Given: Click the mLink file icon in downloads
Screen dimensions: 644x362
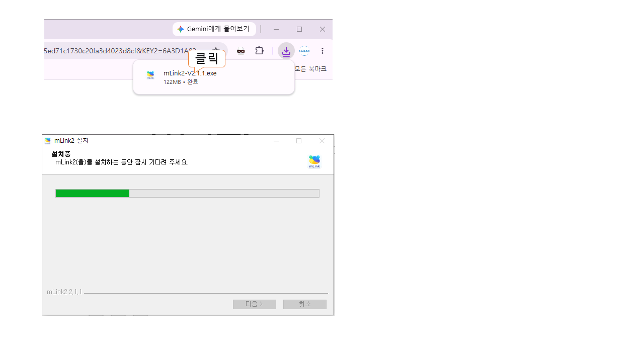Looking at the screenshot, I should tap(150, 75).
